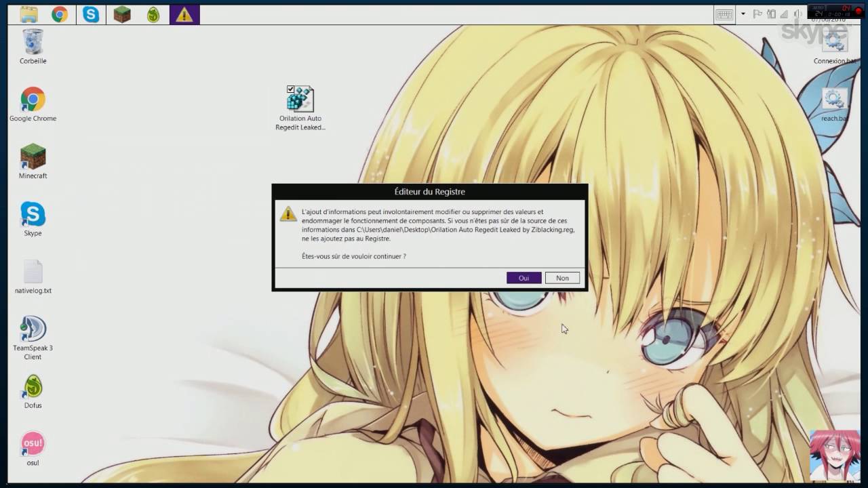868x488 pixels.
Task: Confirm with the Oui button
Action: point(524,278)
